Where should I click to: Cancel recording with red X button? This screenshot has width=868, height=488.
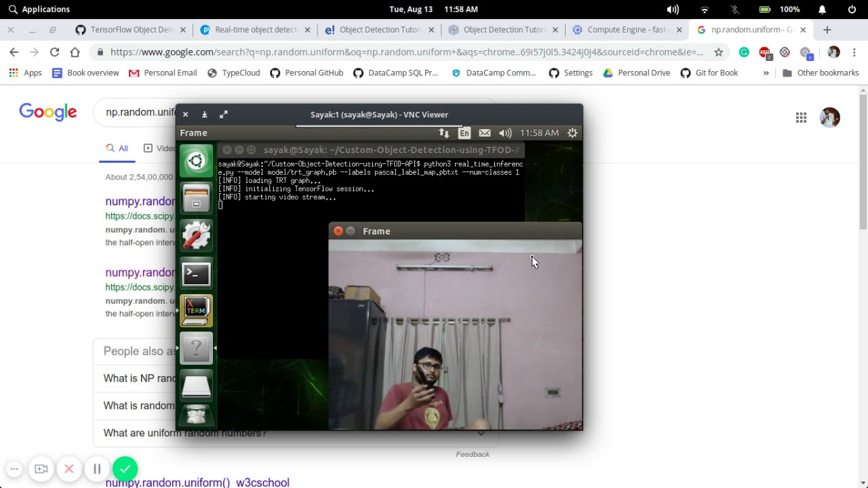[x=68, y=469]
